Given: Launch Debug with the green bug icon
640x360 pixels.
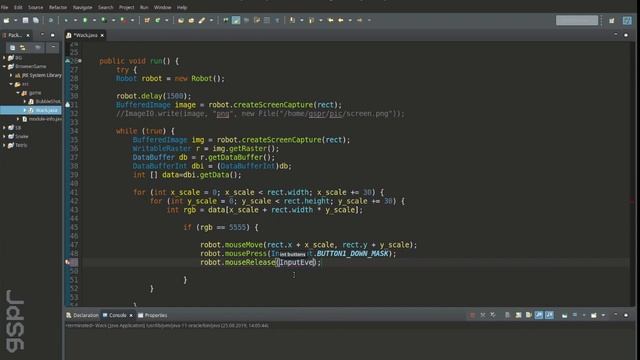Looking at the screenshot, I should 66,20.
